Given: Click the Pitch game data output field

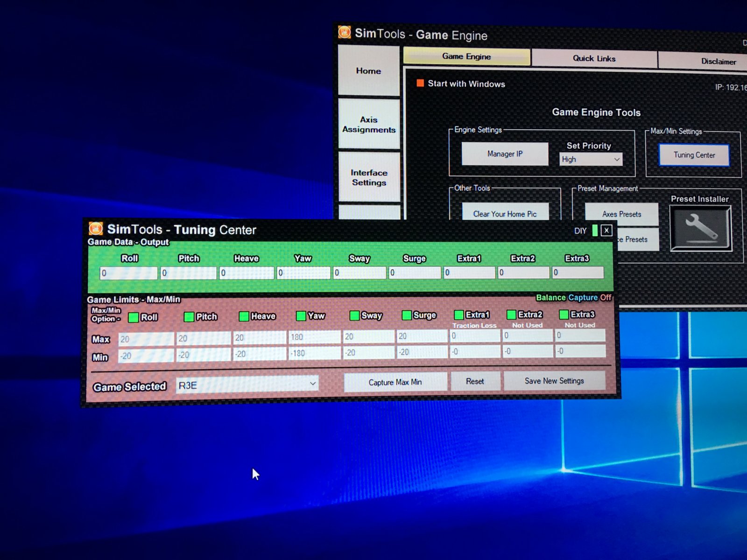Looking at the screenshot, I should tap(188, 273).
